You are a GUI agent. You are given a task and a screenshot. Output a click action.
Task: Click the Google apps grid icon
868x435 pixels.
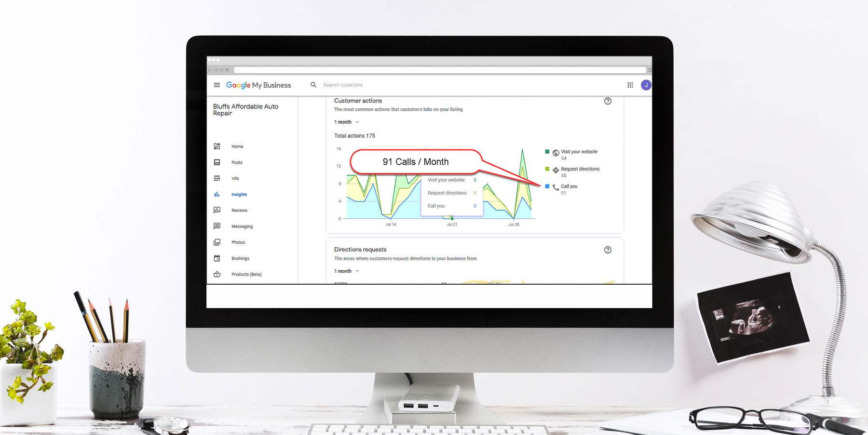[630, 85]
